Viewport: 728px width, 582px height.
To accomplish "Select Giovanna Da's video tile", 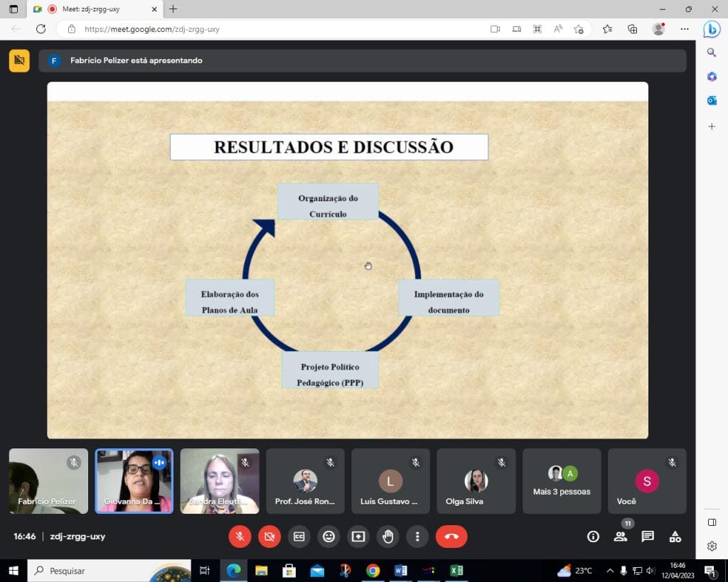I will pos(134,481).
